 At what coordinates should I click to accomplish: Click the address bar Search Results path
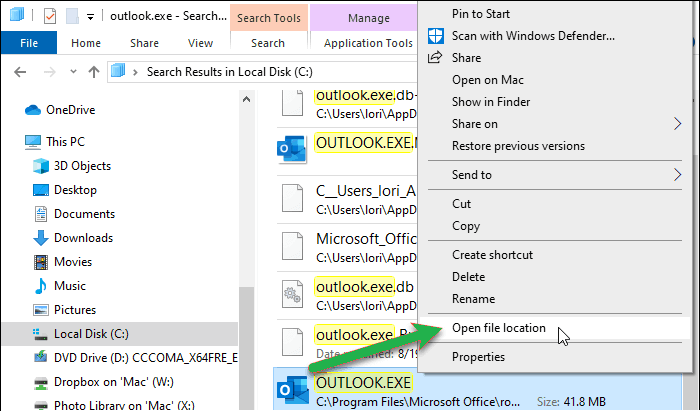click(229, 72)
